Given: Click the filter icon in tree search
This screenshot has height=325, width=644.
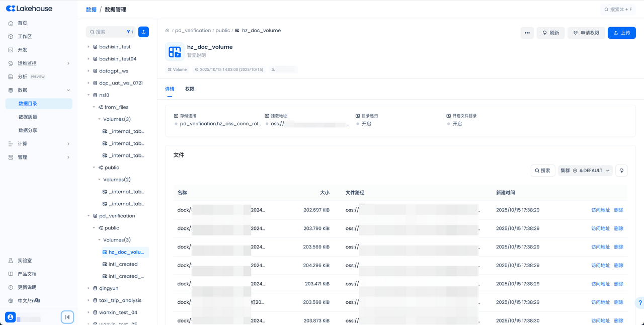Looking at the screenshot, I should [130, 32].
